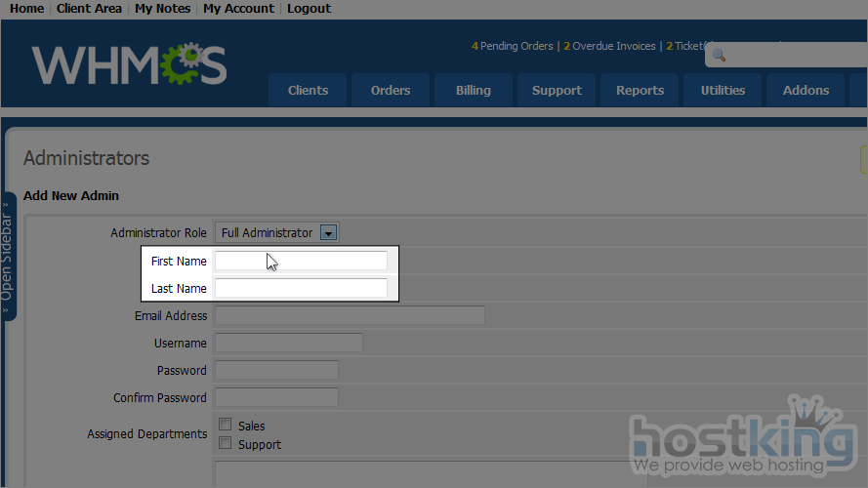
Task: Go to the Orders tab
Action: click(x=390, y=91)
